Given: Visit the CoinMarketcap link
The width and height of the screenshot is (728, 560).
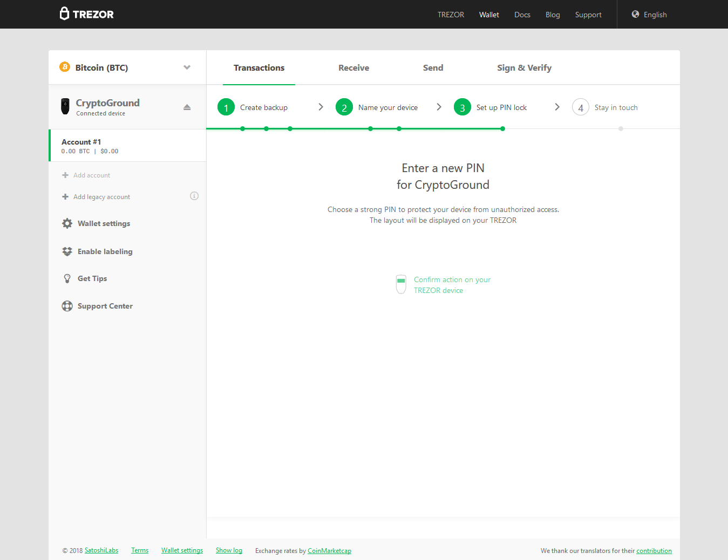Looking at the screenshot, I should (329, 551).
